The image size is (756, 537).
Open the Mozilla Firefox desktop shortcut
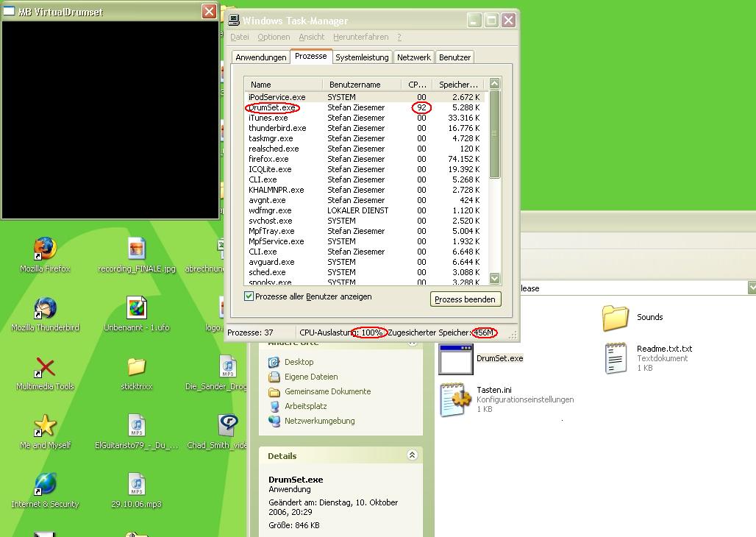45,250
